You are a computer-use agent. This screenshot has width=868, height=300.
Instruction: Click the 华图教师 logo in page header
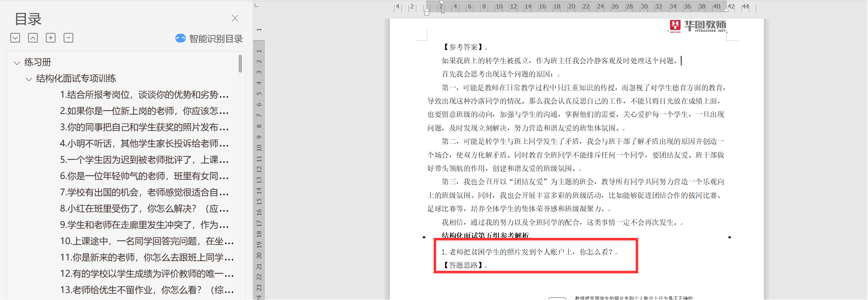pos(697,26)
